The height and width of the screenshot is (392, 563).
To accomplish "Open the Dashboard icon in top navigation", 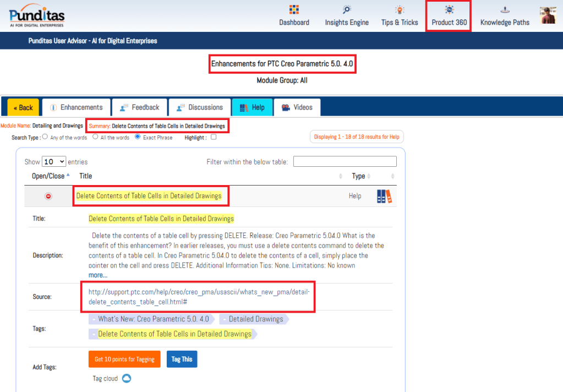I will click(x=294, y=10).
